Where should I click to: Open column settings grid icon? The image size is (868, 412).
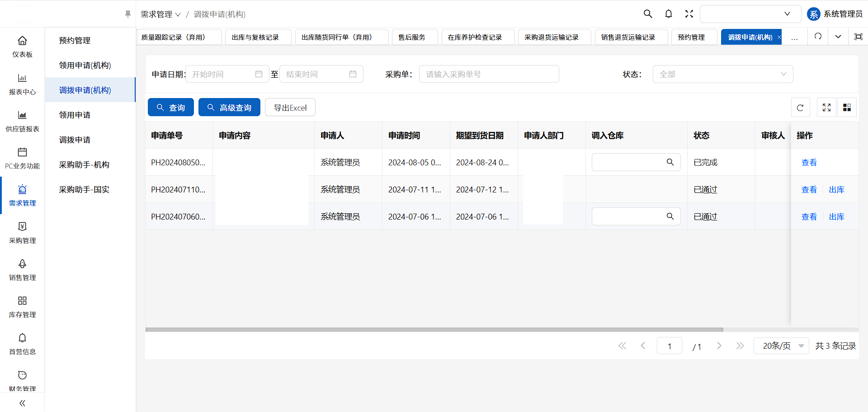847,108
